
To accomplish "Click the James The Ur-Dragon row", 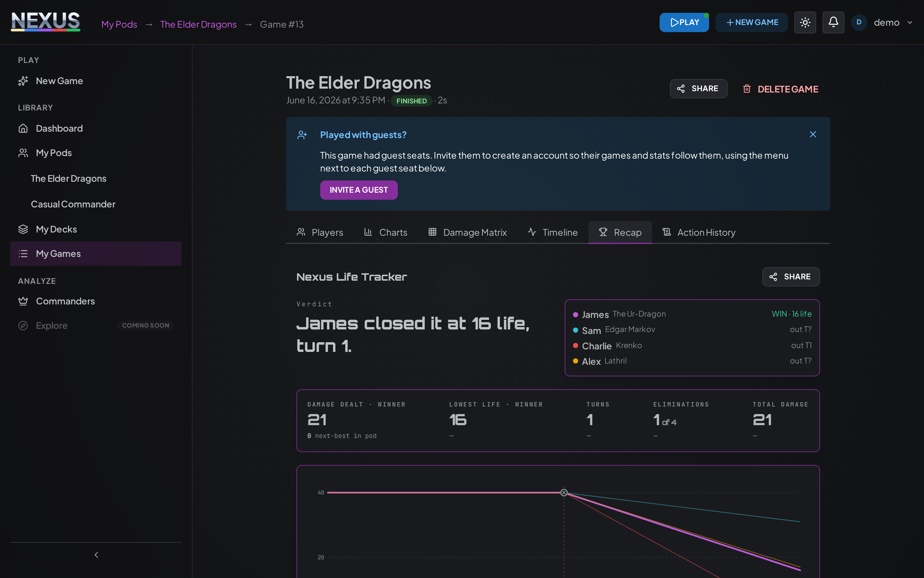I will (x=692, y=314).
